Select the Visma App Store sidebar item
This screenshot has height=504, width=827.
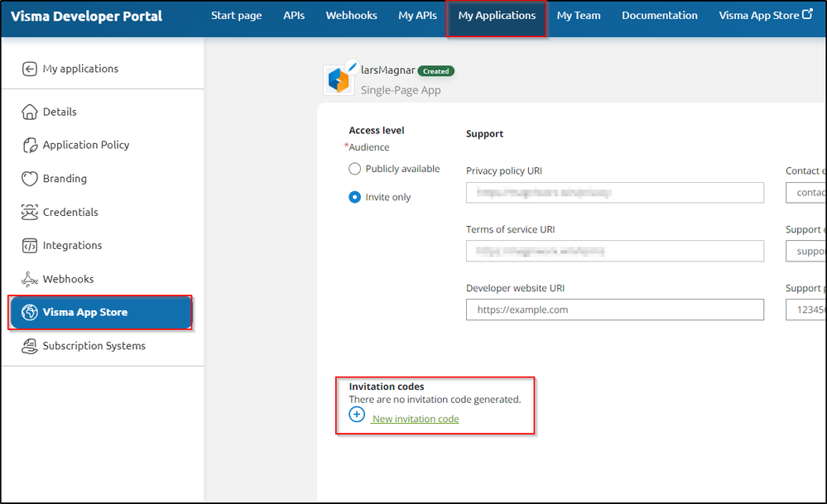click(101, 312)
